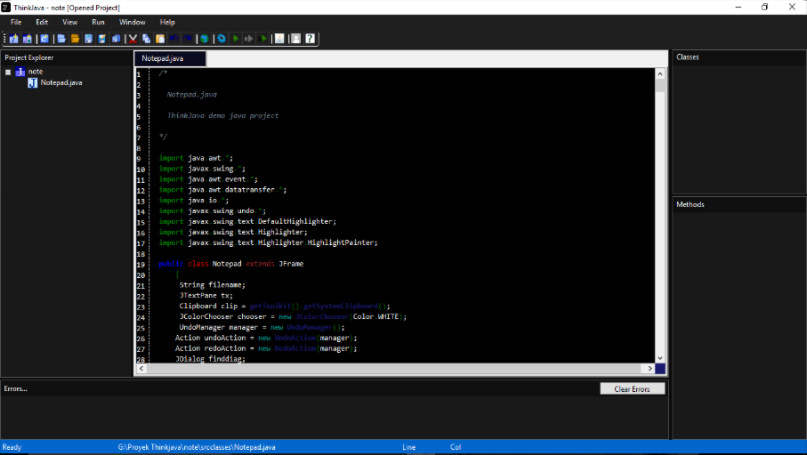The image size is (807, 455).
Task: Click the red scissors cut icon
Action: [133, 39]
